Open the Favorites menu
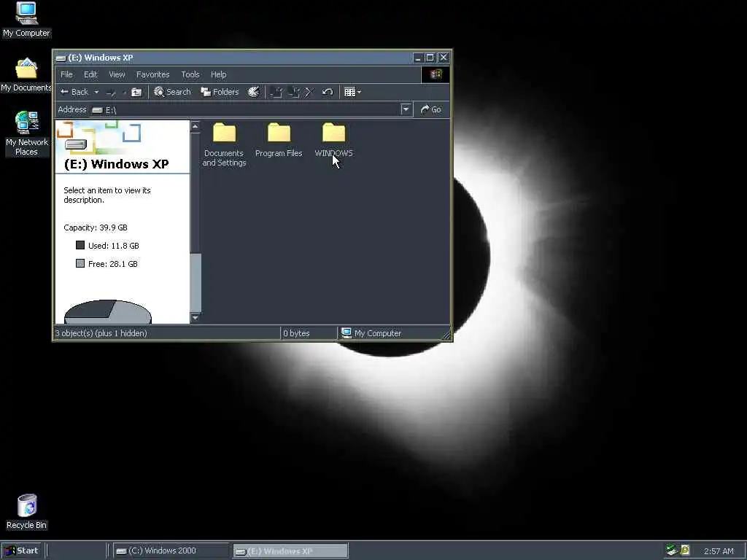The width and height of the screenshot is (747, 560). pos(152,74)
